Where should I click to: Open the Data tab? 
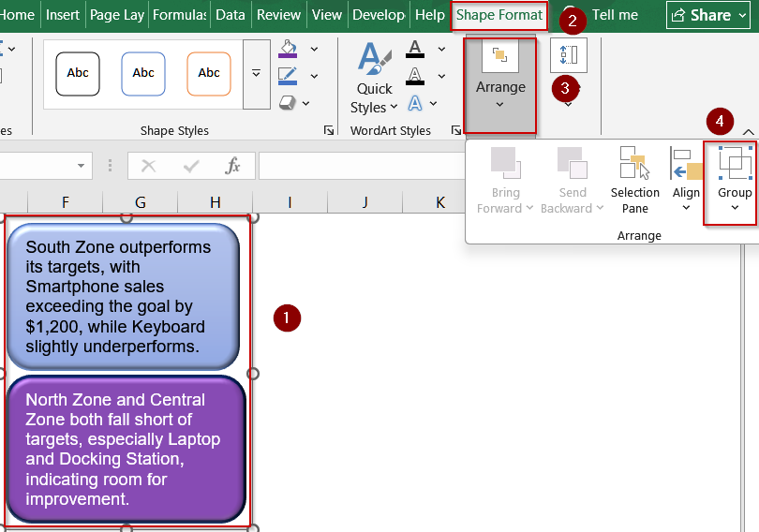click(x=231, y=15)
